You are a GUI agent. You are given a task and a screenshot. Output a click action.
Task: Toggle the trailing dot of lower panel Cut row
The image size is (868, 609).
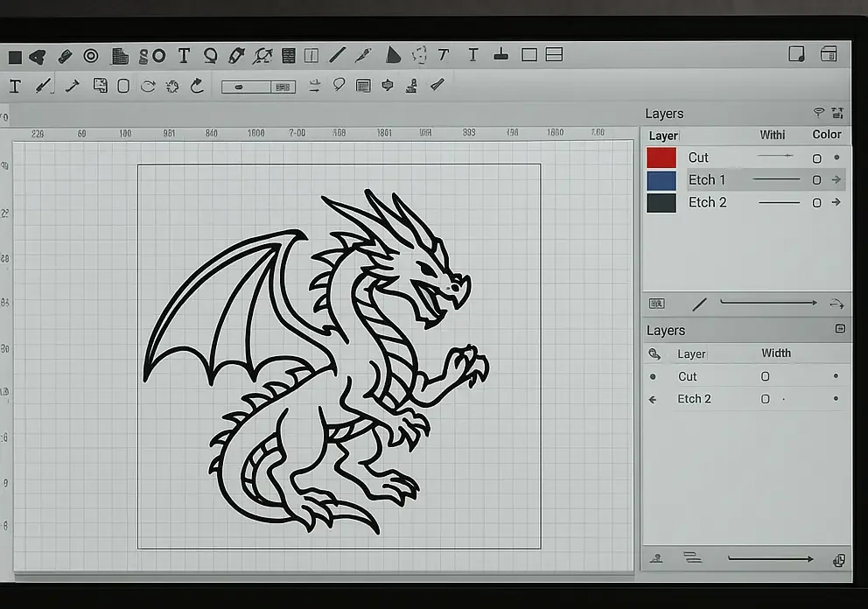tap(836, 376)
